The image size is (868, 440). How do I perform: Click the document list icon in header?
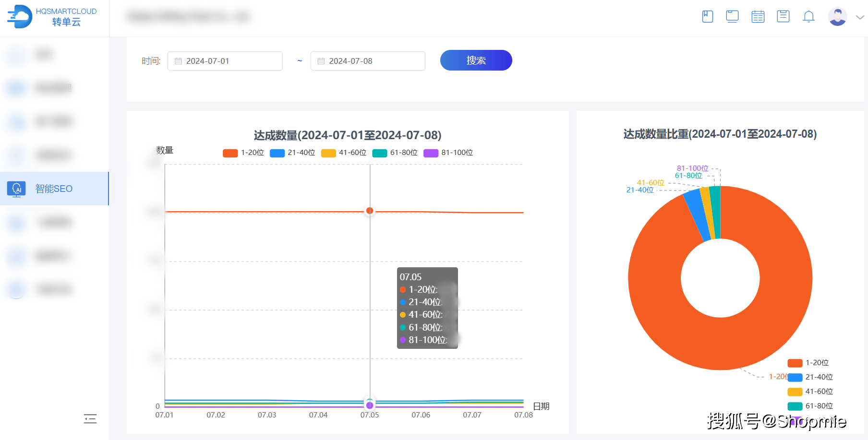[x=783, y=16]
